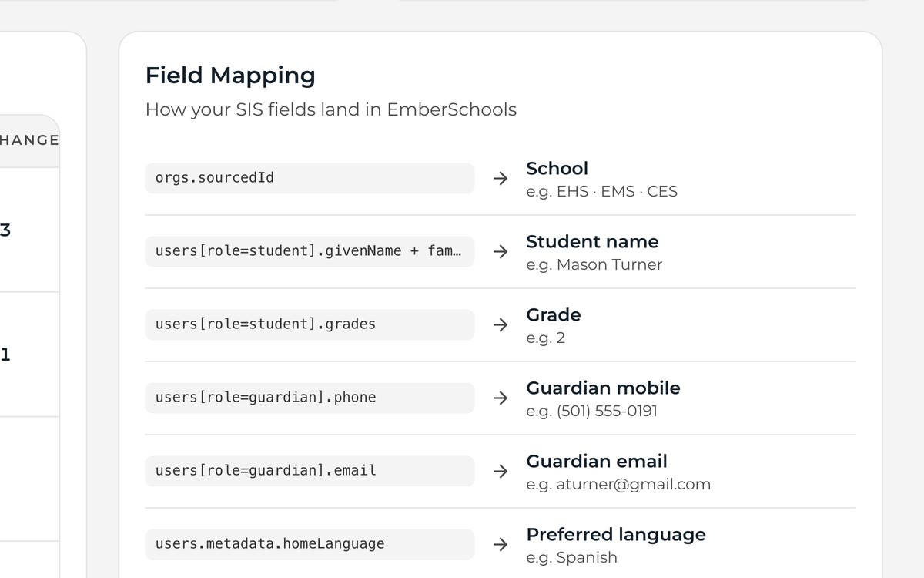Screen dimensions: 924x578
Task: Click the Guardian email target label
Action: pos(597,461)
